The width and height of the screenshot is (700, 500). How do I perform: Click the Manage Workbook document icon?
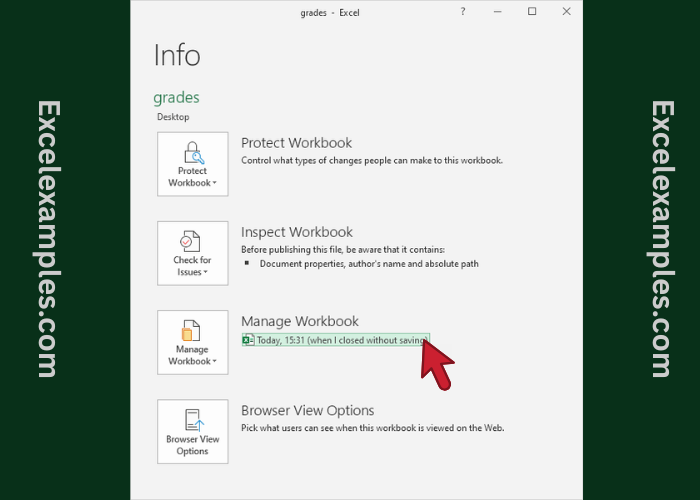192,330
